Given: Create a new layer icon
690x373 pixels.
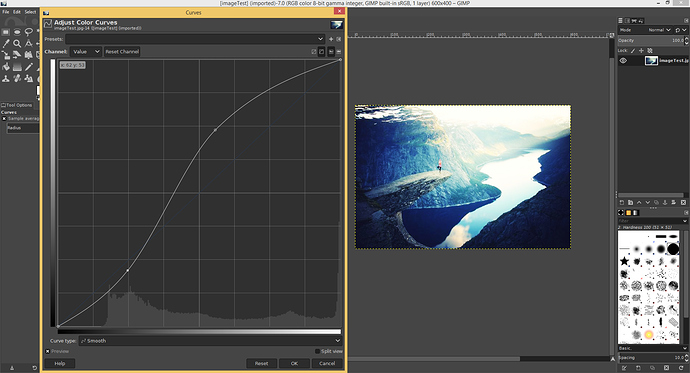Looking at the screenshot, I should [622, 202].
